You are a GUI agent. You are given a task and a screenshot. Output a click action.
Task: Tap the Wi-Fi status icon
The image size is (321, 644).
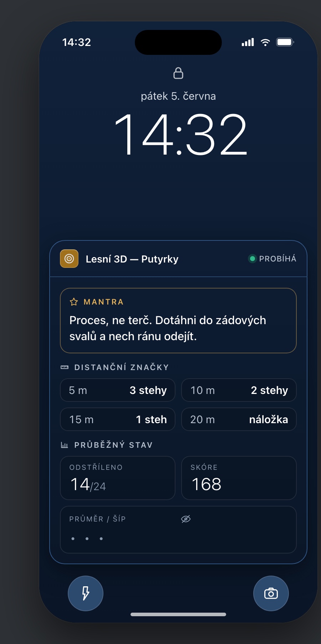tap(265, 42)
